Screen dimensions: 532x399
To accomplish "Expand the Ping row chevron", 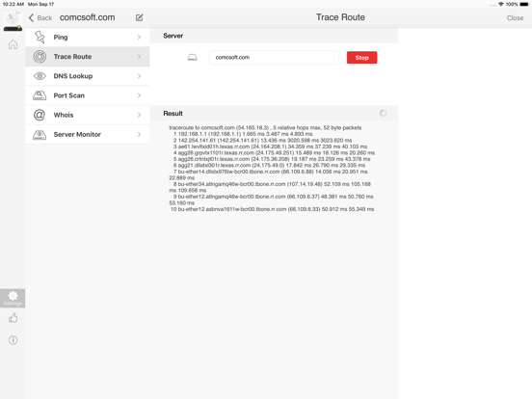I will point(139,37).
